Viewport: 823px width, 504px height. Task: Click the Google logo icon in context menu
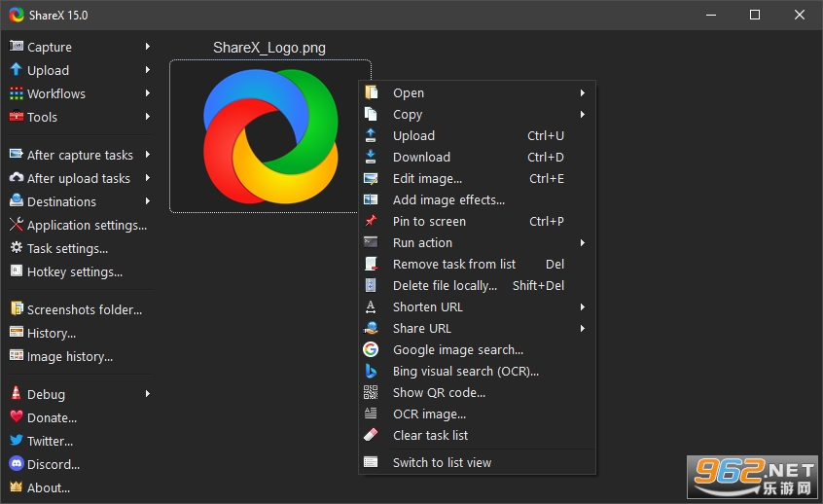pyautogui.click(x=371, y=349)
